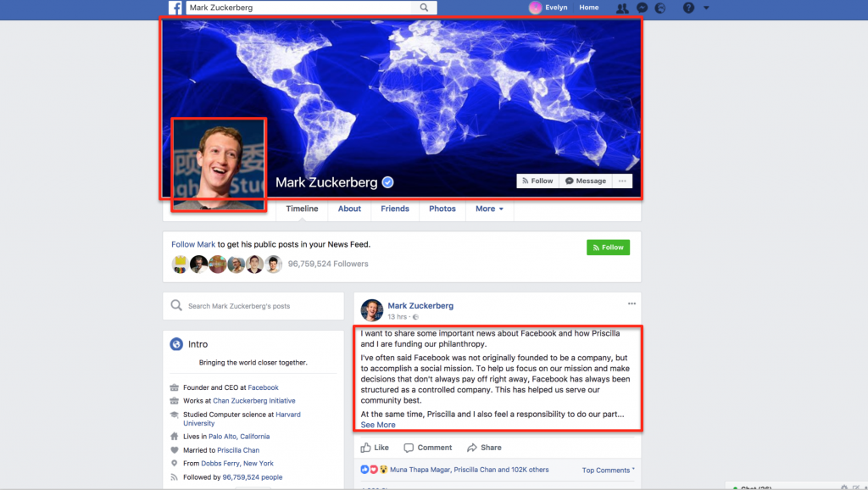Open the Messenger icon in top bar
The height and width of the screenshot is (490, 868).
[x=643, y=8]
